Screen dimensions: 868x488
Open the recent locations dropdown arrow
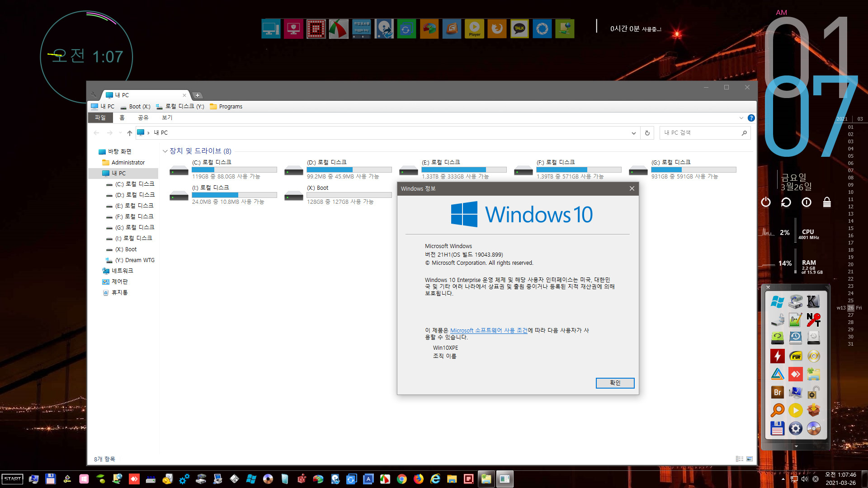coord(120,133)
